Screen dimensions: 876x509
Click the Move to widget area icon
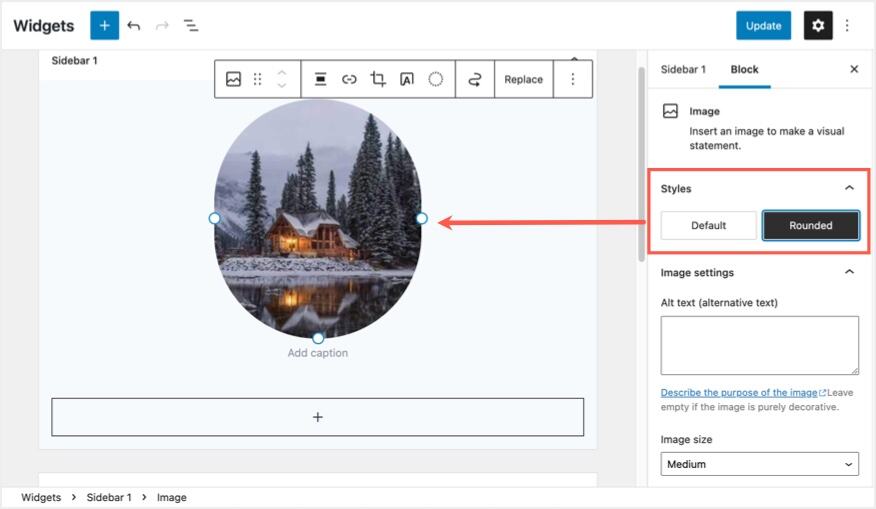[x=475, y=79]
